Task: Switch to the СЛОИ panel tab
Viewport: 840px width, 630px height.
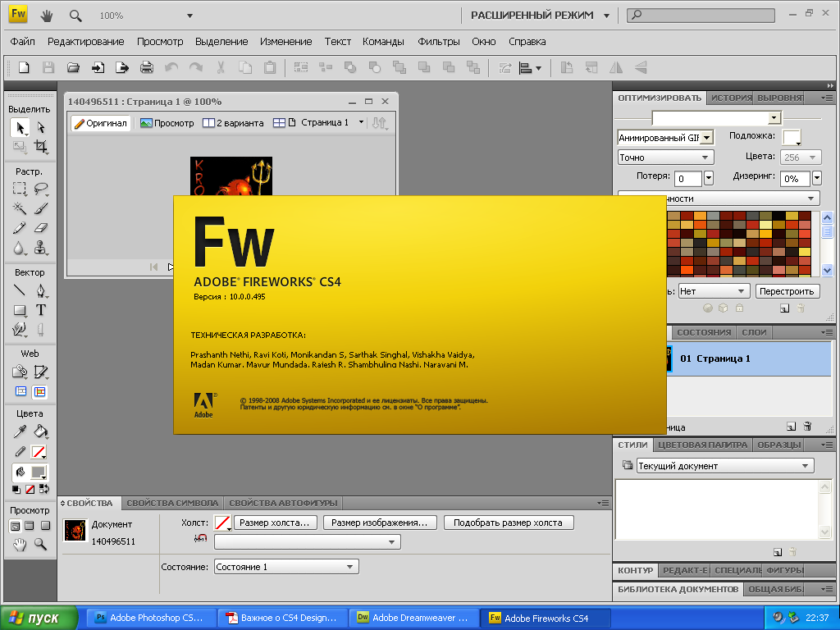Action: pos(755,333)
